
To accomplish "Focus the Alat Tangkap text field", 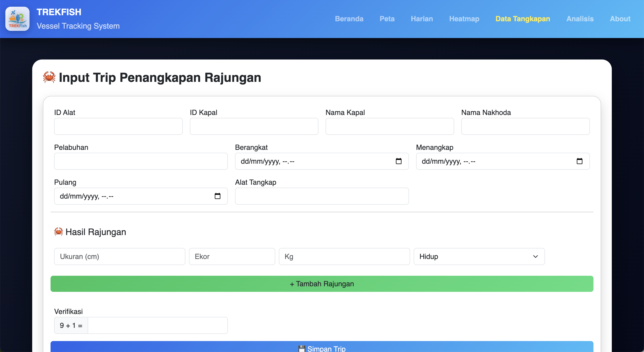I will [x=322, y=196].
